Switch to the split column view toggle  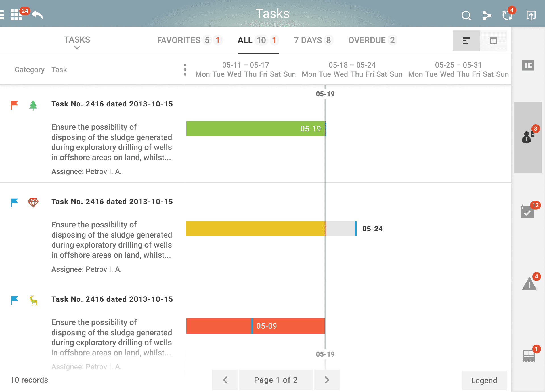click(494, 40)
